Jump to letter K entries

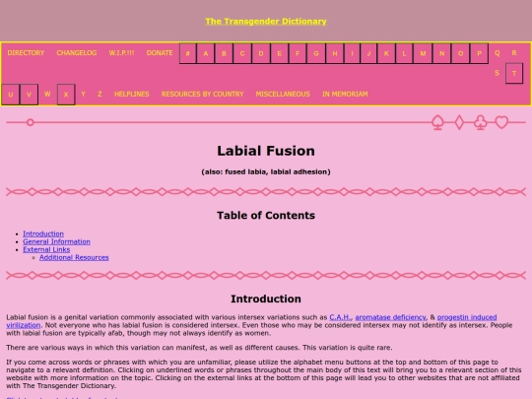pyautogui.click(x=386, y=53)
